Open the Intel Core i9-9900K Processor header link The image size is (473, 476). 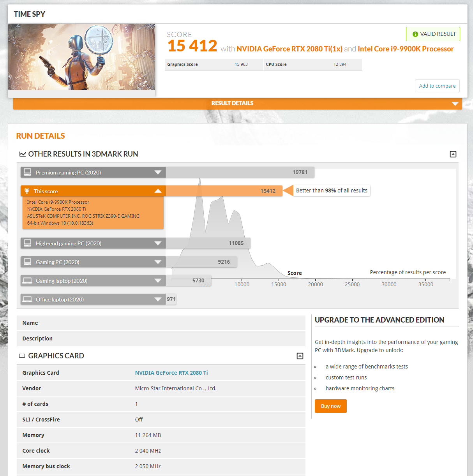(x=406, y=49)
